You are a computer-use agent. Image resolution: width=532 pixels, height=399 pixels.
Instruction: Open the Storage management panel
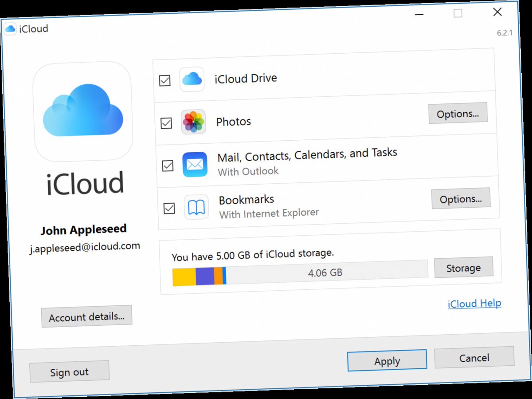[464, 267]
